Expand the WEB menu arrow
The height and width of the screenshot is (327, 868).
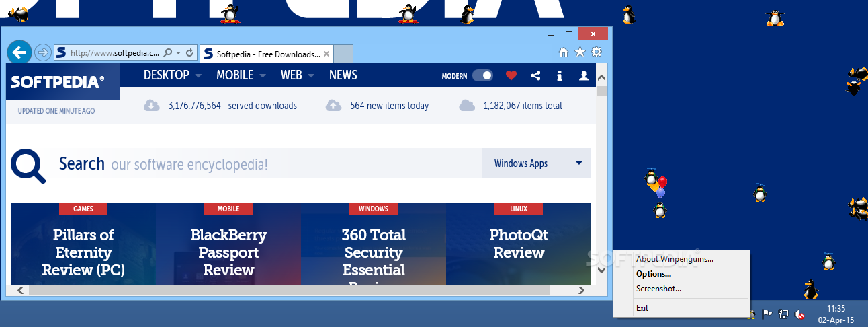point(311,76)
